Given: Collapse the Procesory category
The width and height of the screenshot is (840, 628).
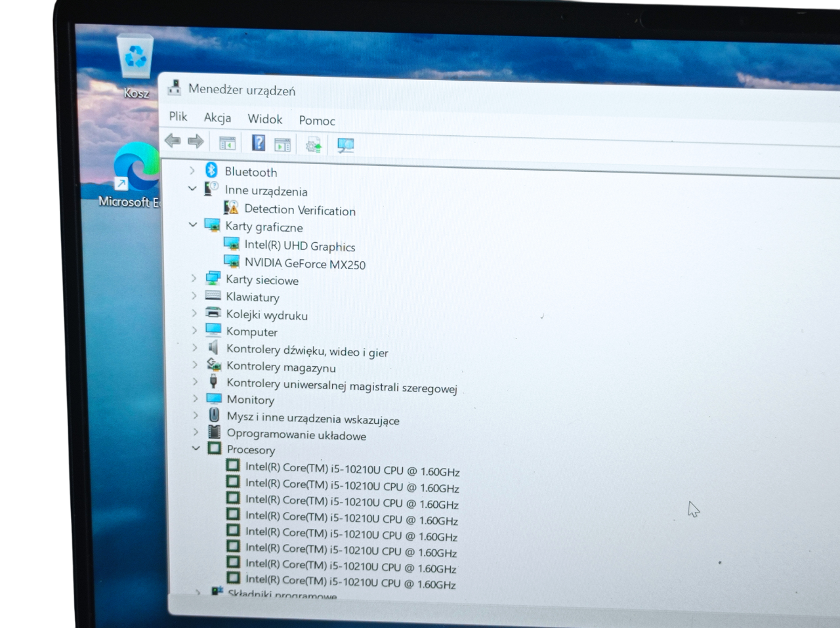Looking at the screenshot, I should (196, 448).
